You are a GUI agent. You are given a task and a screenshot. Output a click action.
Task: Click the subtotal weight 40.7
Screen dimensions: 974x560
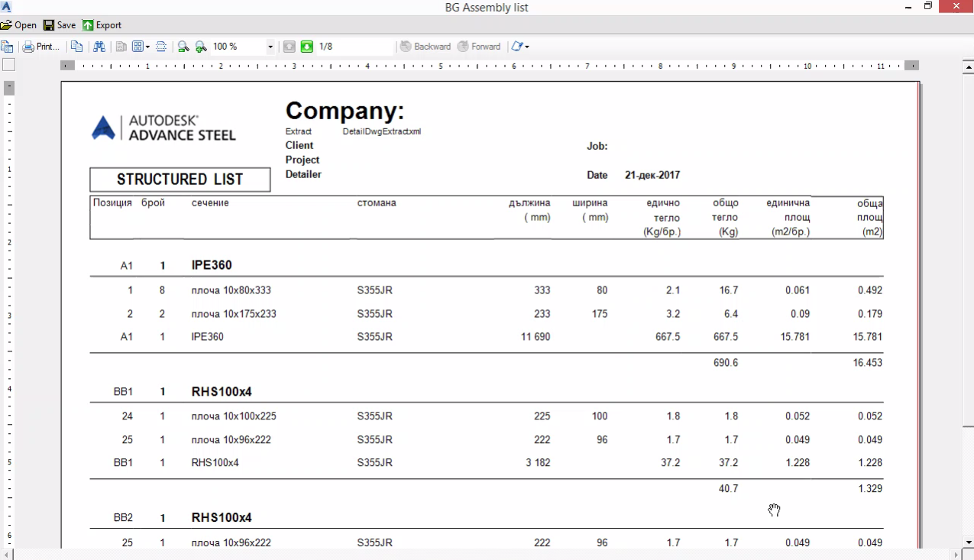pyautogui.click(x=729, y=489)
